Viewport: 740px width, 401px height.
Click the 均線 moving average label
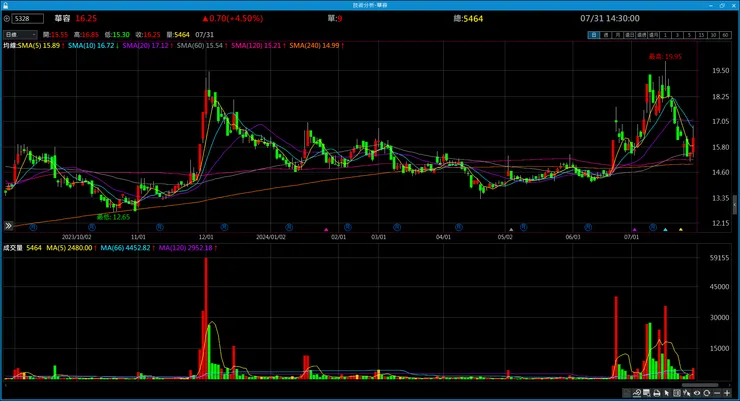point(10,46)
